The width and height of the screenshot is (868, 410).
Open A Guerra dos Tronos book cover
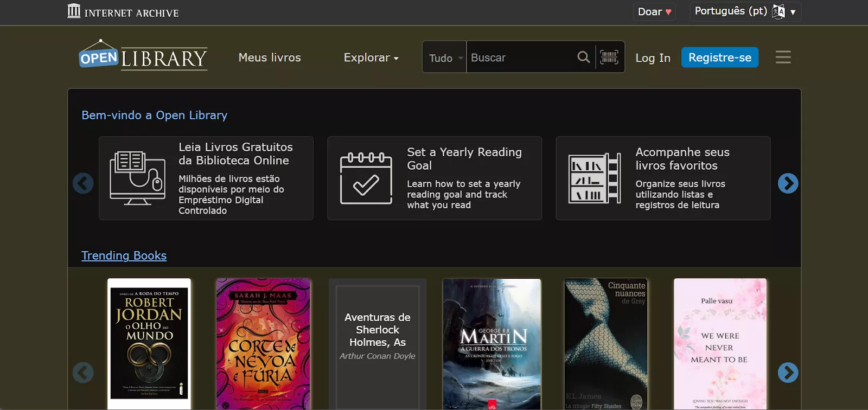(492, 344)
